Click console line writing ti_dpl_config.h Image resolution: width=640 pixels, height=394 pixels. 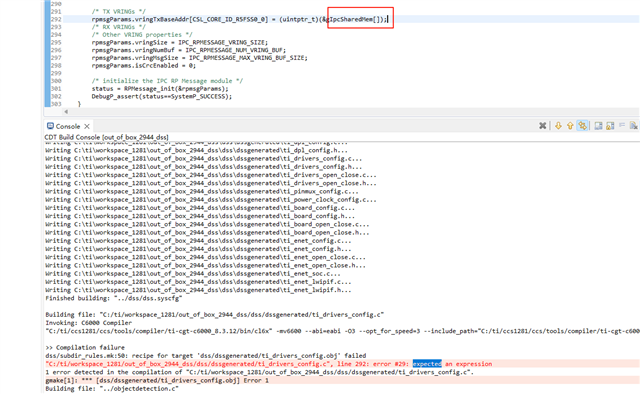point(196,150)
